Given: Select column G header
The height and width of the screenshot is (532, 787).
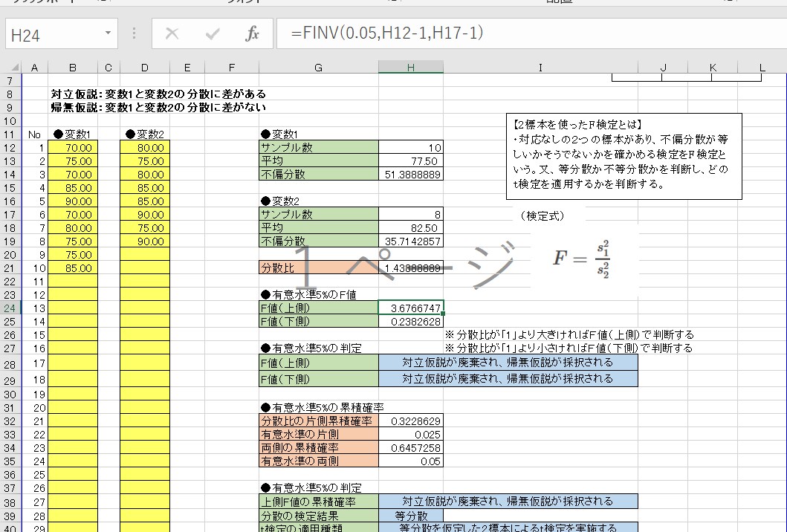Looking at the screenshot, I should [318, 68].
